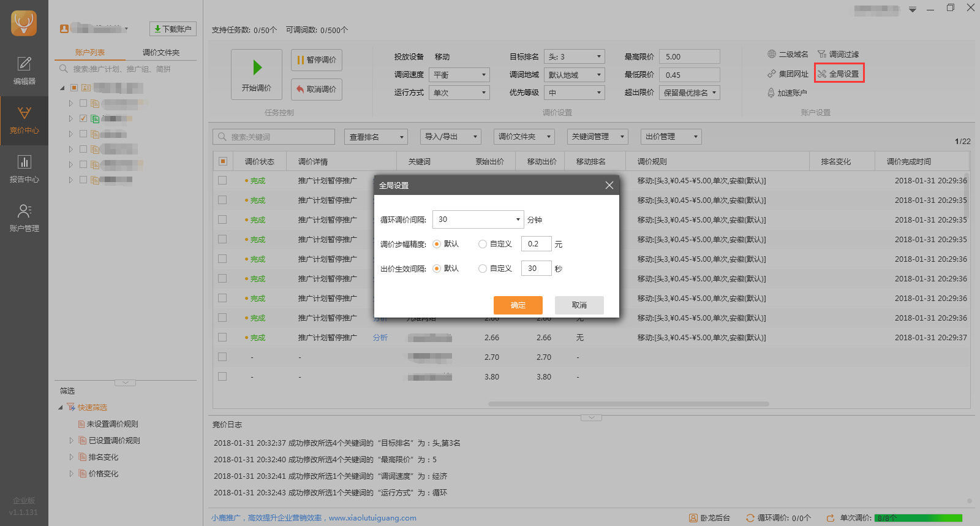
Task: Open the 账户管理 account management icon
Action: [x=24, y=212]
